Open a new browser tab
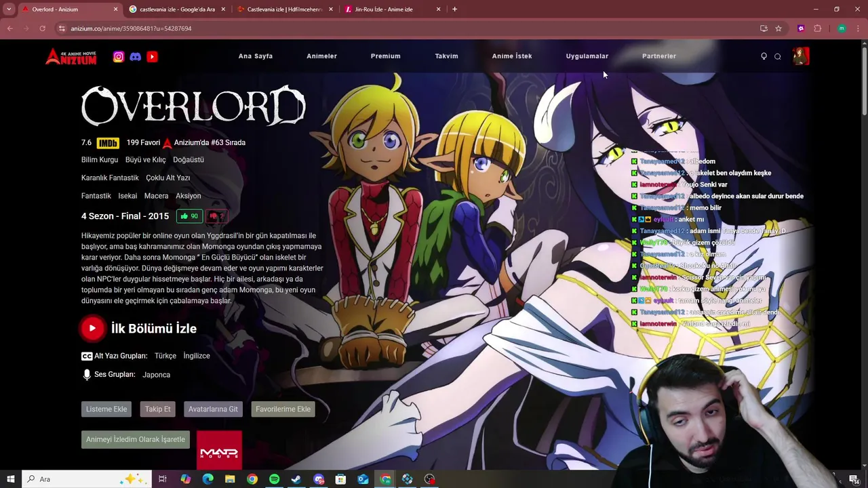 click(x=454, y=9)
